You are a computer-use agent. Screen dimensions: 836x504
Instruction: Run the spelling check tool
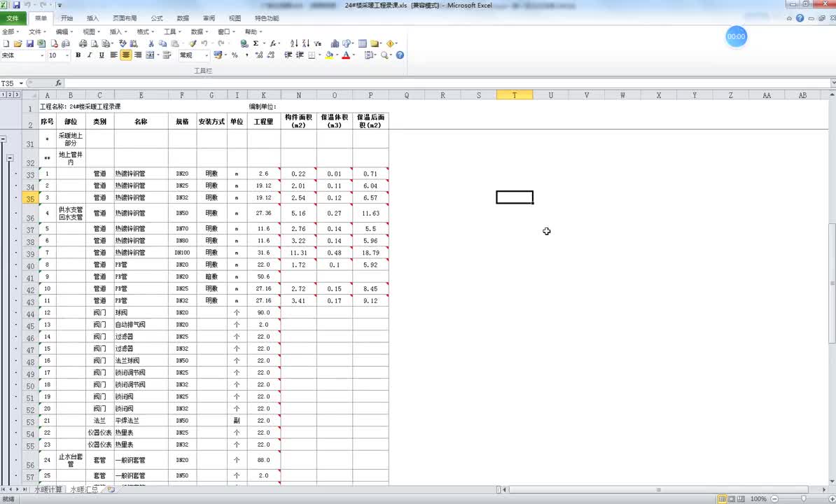point(123,43)
